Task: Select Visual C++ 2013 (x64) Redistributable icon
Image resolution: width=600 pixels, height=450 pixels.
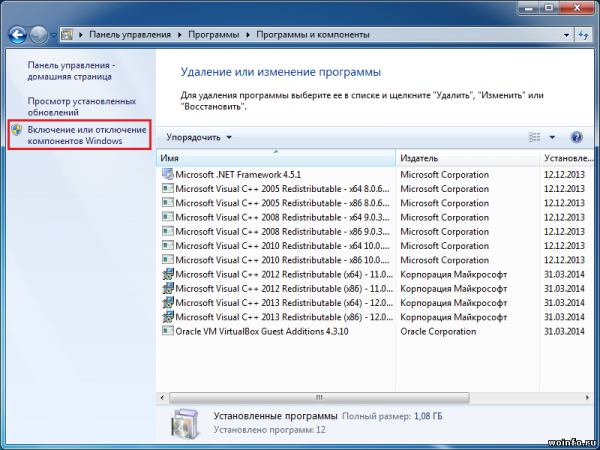Action: point(167,302)
